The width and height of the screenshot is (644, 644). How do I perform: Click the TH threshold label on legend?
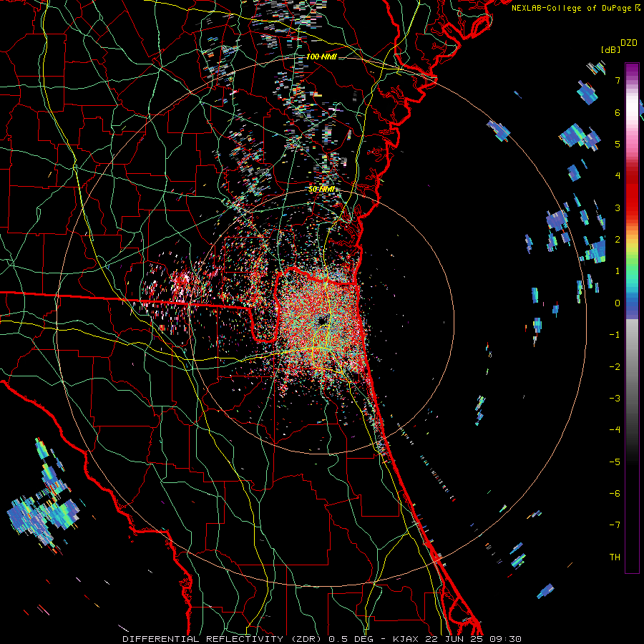pyautogui.click(x=615, y=557)
